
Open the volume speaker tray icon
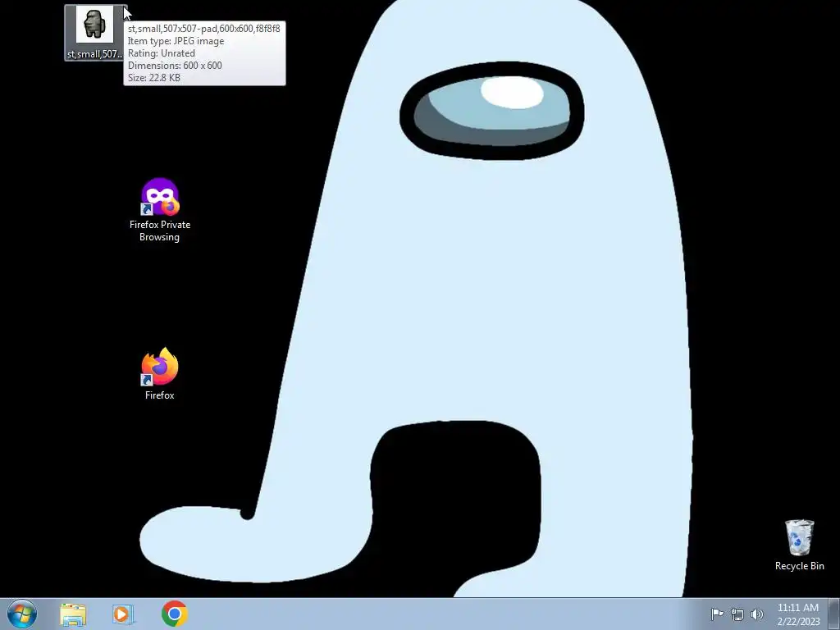(757, 614)
